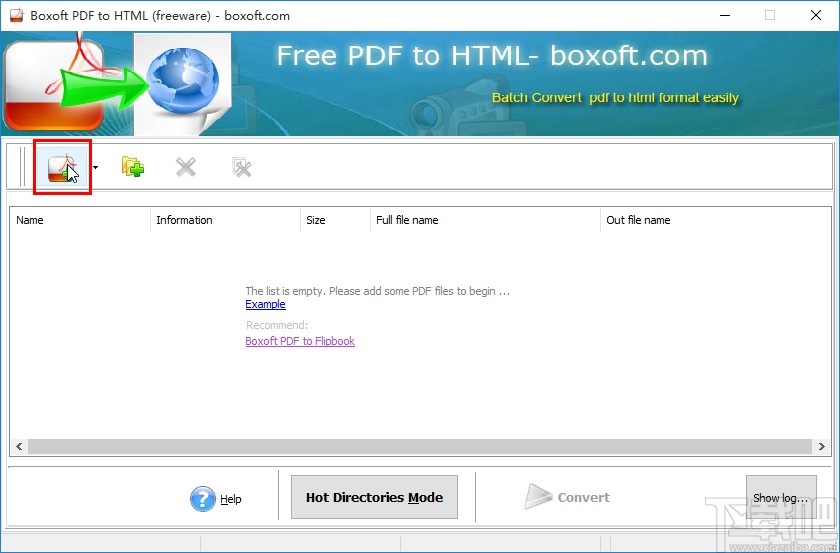840x553 pixels.
Task: Open the Example link
Action: (x=265, y=304)
